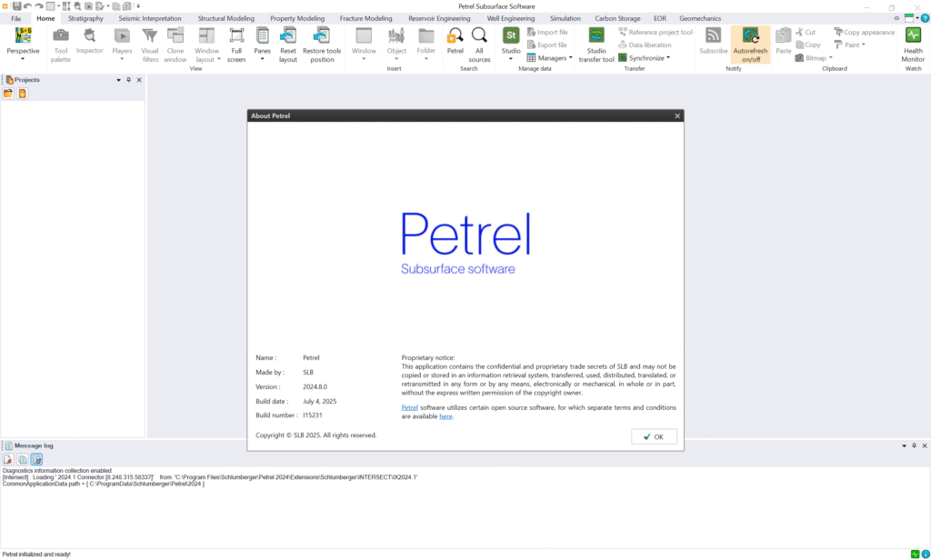
Task: Click the Help question mark icon
Action: (x=925, y=18)
